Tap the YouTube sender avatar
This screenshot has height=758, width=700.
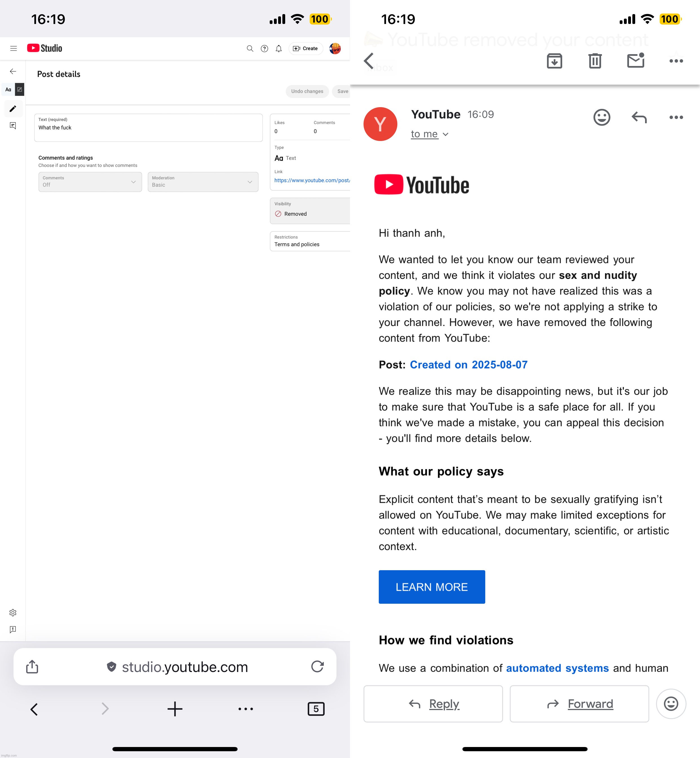(x=380, y=124)
